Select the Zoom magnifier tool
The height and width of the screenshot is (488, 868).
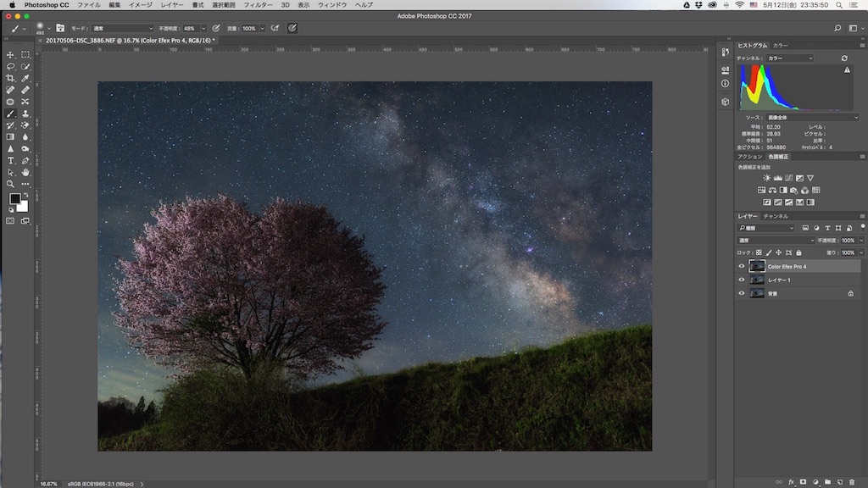[10, 184]
